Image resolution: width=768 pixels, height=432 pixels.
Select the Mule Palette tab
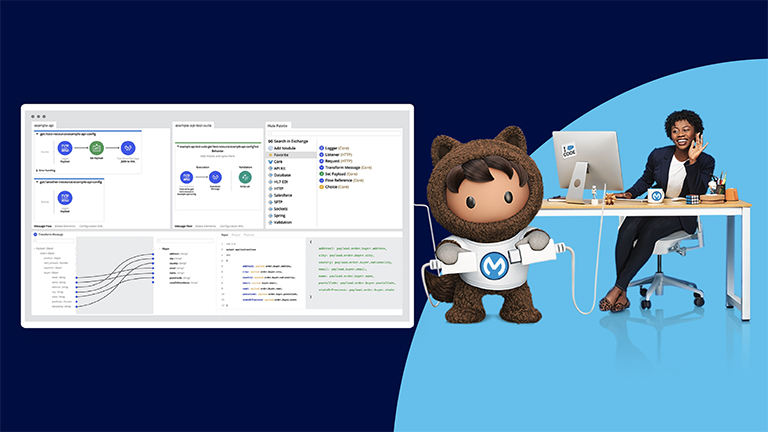[x=278, y=125]
